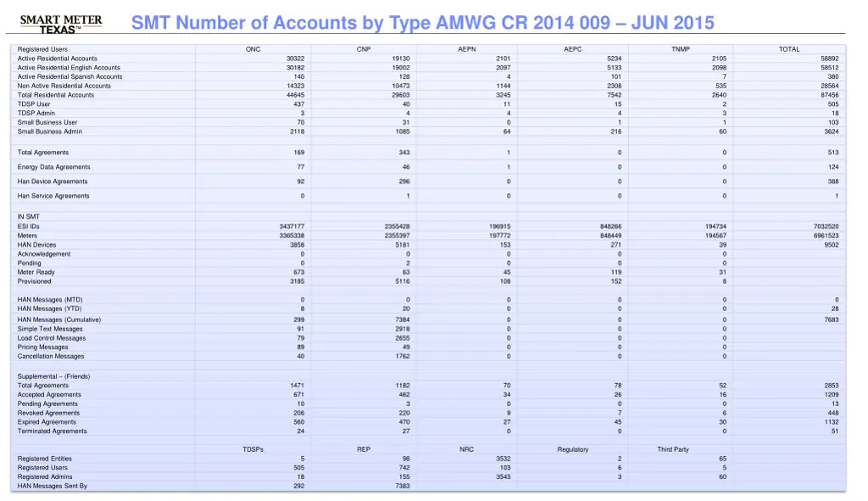
Task: Select the 'Pending Agreements' row label
Action: click(x=47, y=404)
